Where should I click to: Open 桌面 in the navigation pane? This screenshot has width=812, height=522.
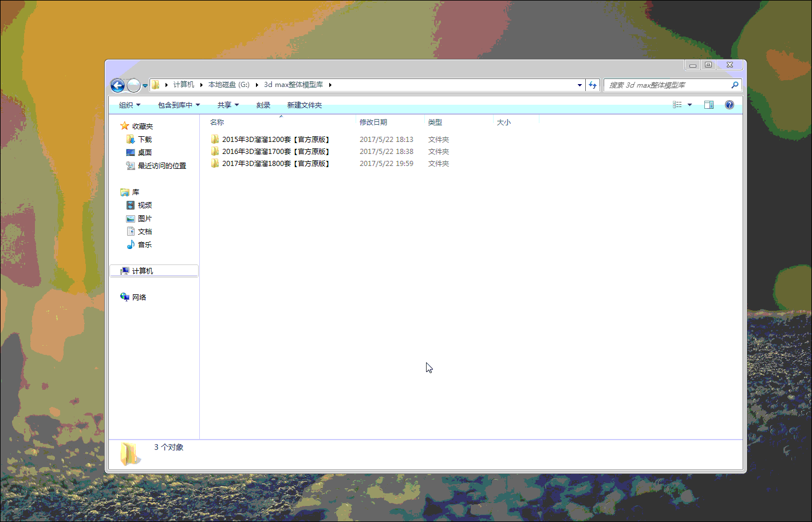tap(145, 153)
